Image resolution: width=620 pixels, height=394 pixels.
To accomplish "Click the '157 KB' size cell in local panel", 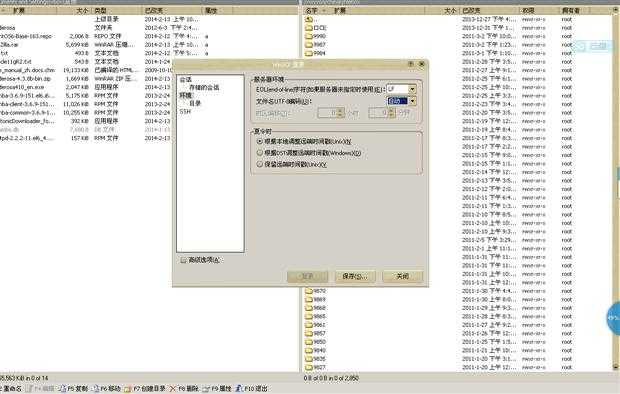I will pos(79,138).
